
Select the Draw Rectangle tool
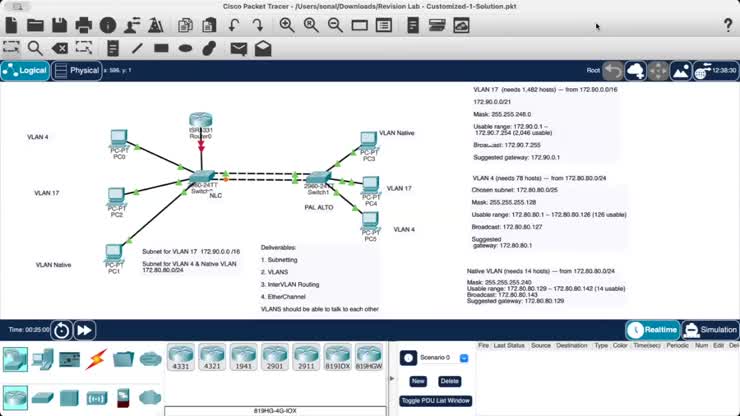tap(161, 48)
